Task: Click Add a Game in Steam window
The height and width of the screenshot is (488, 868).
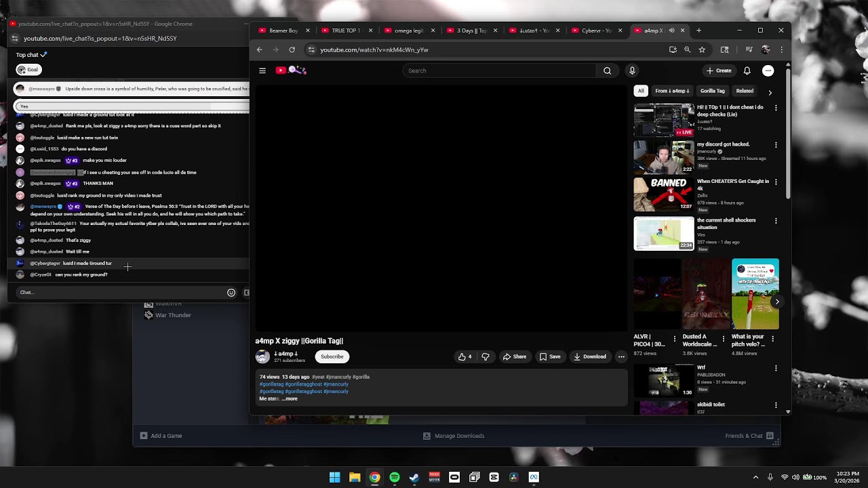Action: (x=161, y=436)
